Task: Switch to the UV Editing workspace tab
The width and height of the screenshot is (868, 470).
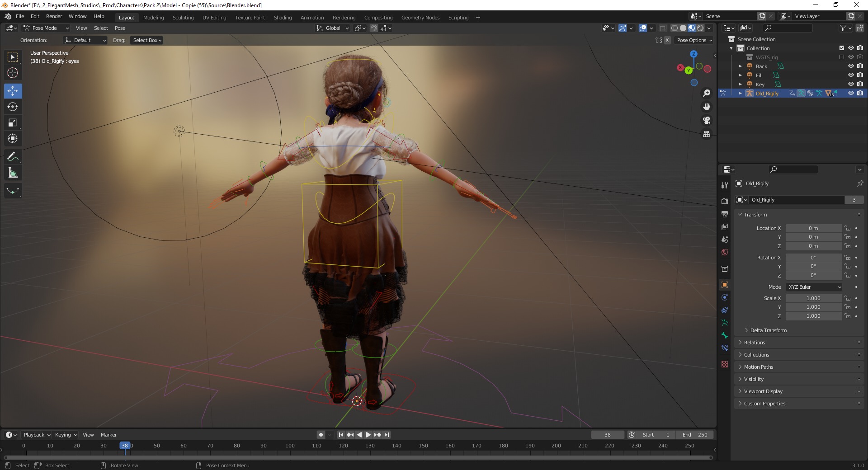Action: (x=214, y=18)
